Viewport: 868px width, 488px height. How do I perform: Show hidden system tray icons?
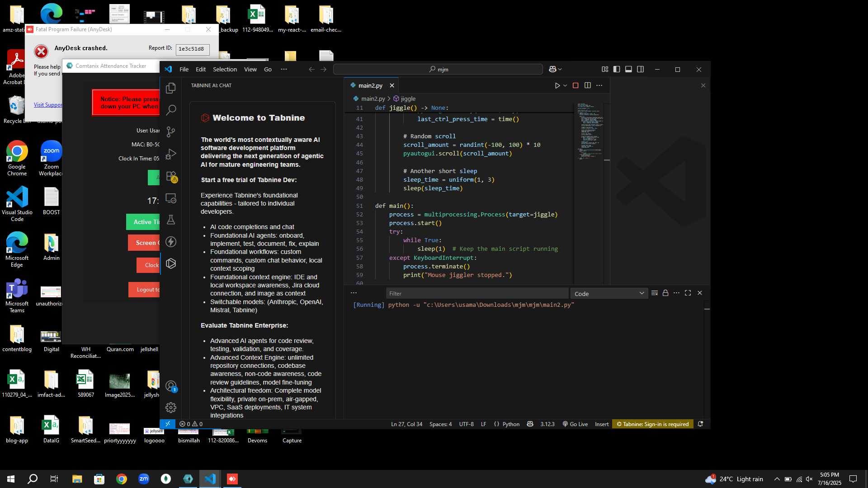click(777, 479)
